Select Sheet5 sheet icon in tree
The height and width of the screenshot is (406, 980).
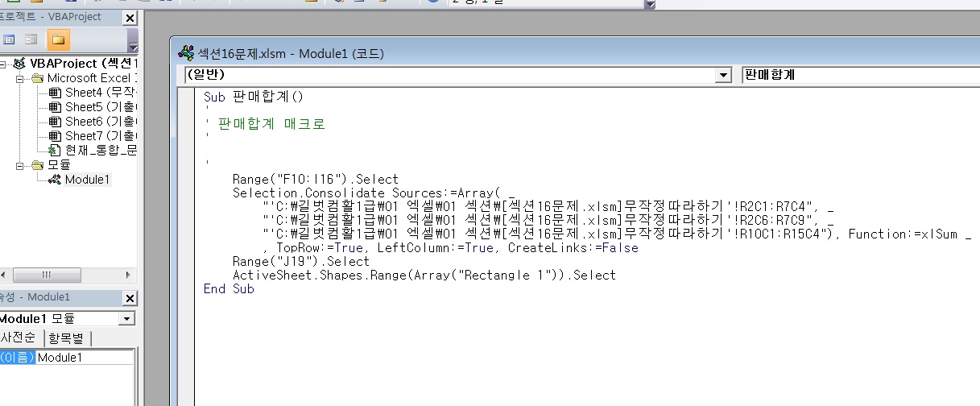tap(55, 107)
